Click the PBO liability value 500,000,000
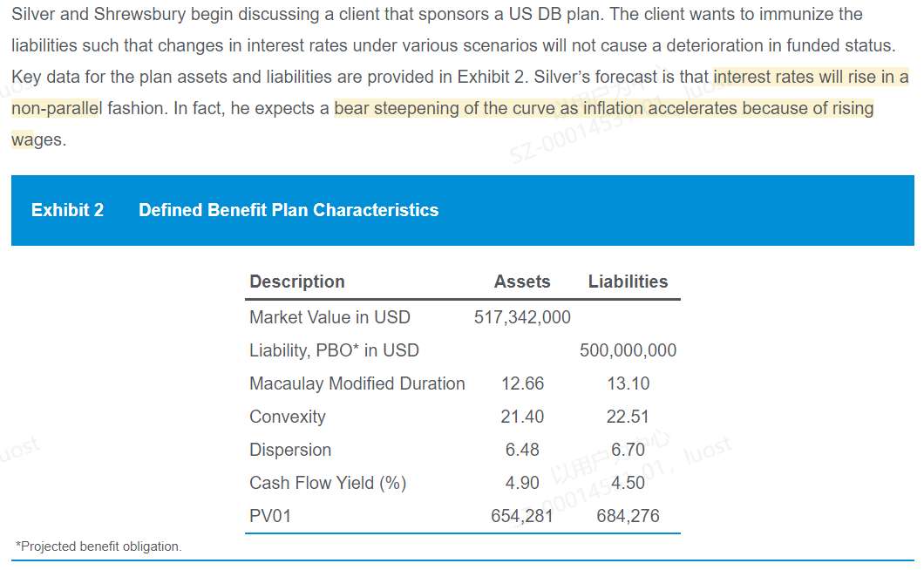Screen dimensions: 924x570 628,350
